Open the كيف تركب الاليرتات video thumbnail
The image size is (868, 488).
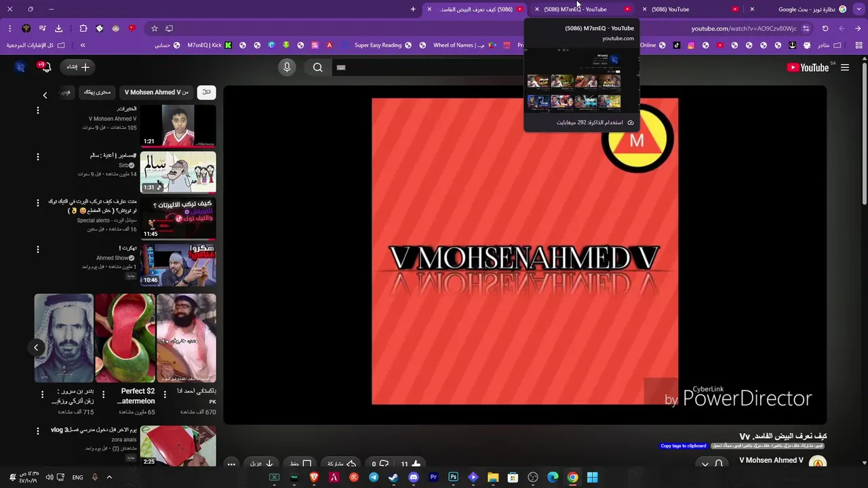[x=178, y=218]
